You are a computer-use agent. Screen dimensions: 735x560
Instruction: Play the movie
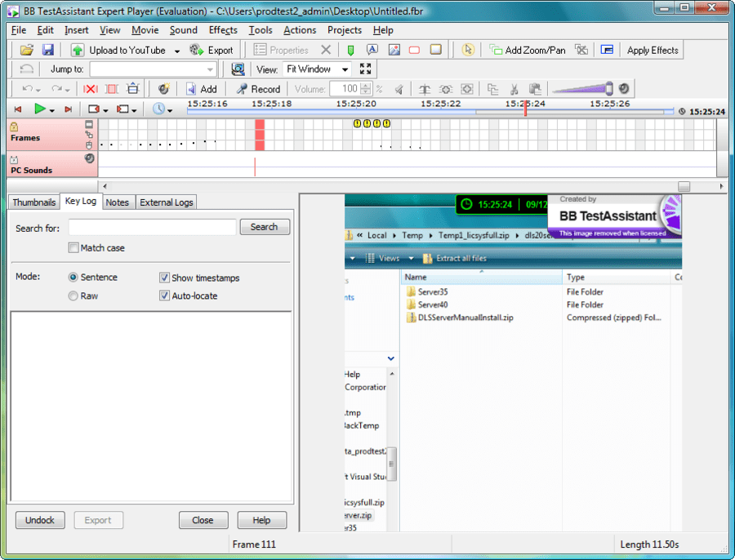[40, 109]
